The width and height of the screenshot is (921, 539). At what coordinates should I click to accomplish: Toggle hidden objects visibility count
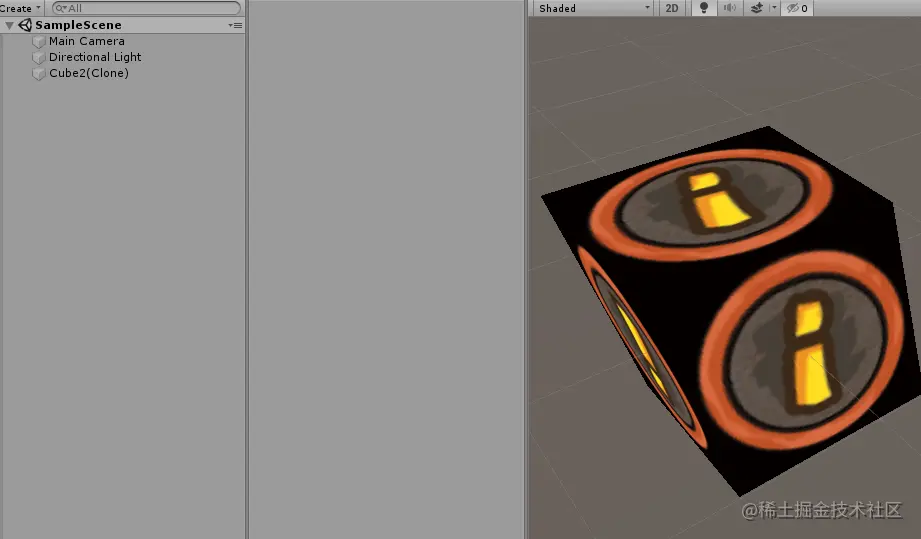pos(797,8)
